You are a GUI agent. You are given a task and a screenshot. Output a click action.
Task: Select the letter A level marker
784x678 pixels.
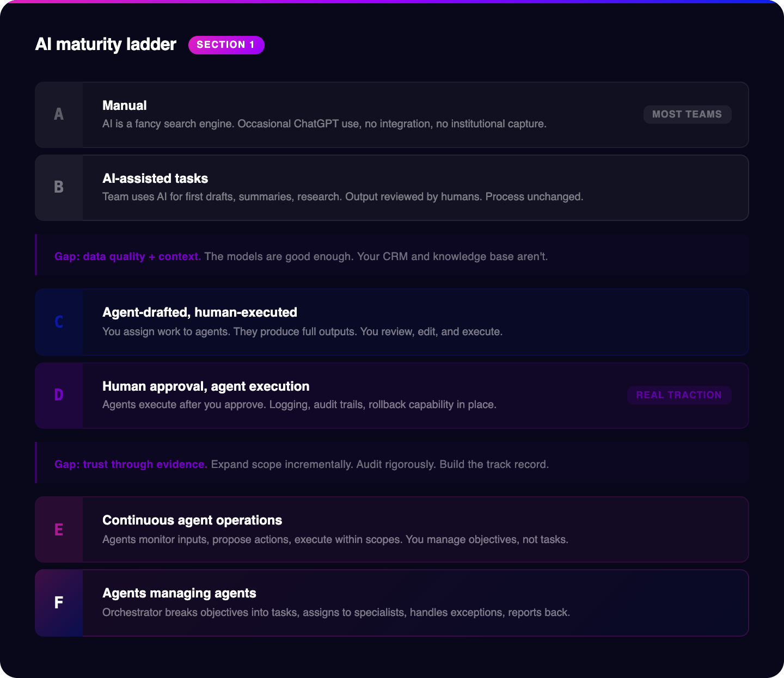[x=59, y=115]
